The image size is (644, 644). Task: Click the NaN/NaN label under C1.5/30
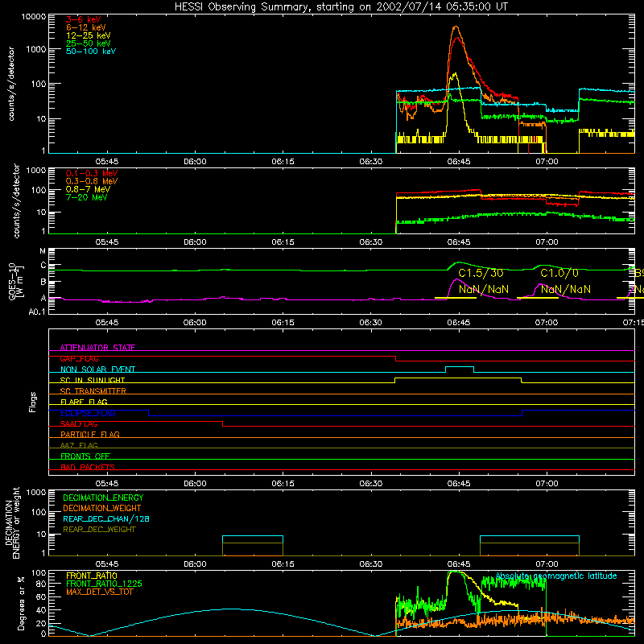click(484, 289)
